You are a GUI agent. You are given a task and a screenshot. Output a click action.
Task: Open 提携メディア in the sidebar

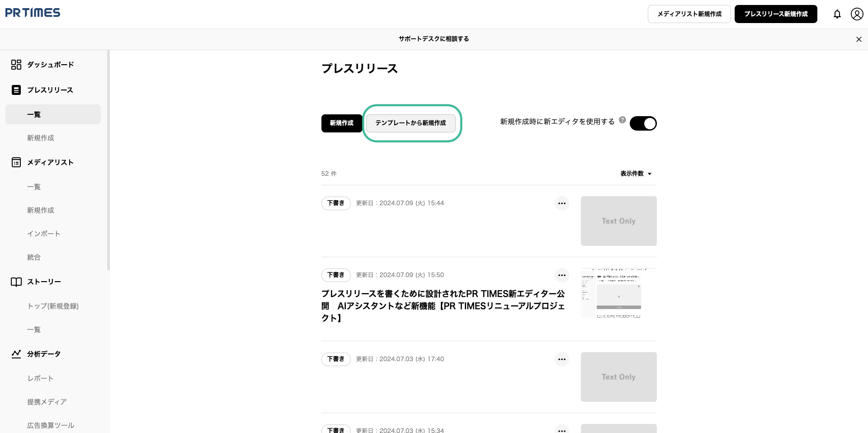coord(47,402)
